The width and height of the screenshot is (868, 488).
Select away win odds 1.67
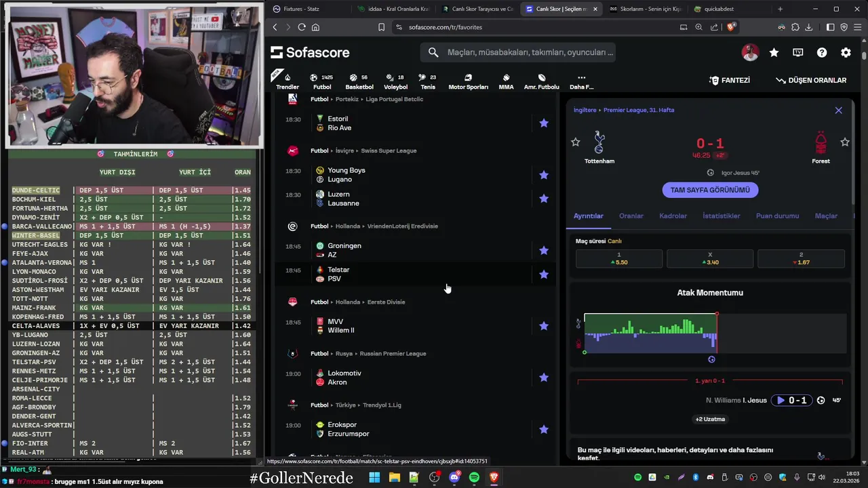(801, 258)
